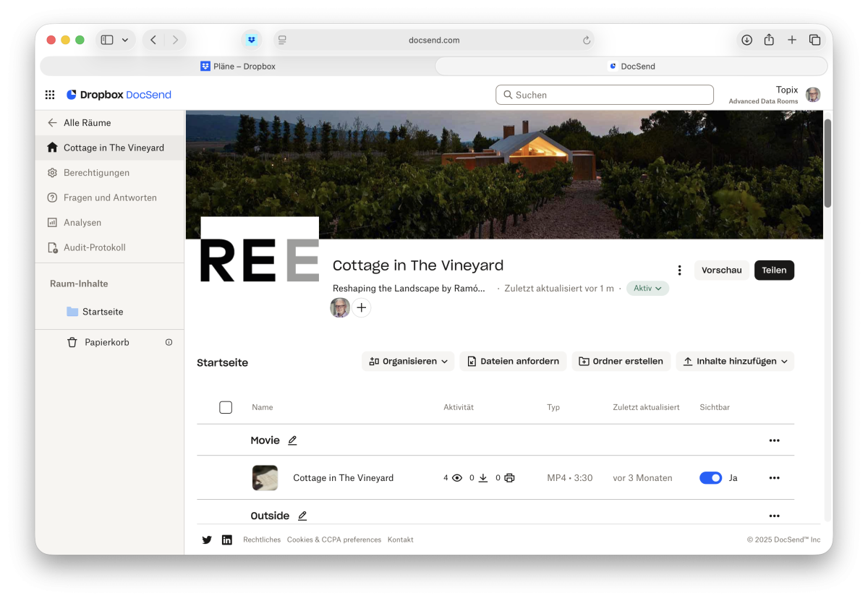Viewport: 868px width, 601px height.
Task: Select Cottage in The Vineyard in sidebar
Action: click(x=110, y=148)
